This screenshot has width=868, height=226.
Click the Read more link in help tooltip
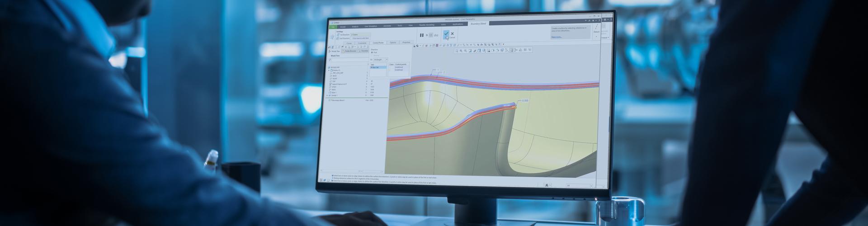557,37
